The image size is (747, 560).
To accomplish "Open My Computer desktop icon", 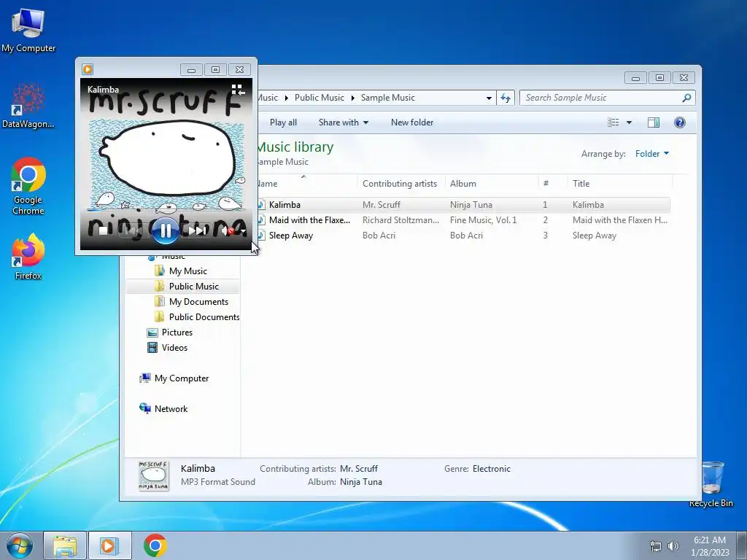I will 28,30.
